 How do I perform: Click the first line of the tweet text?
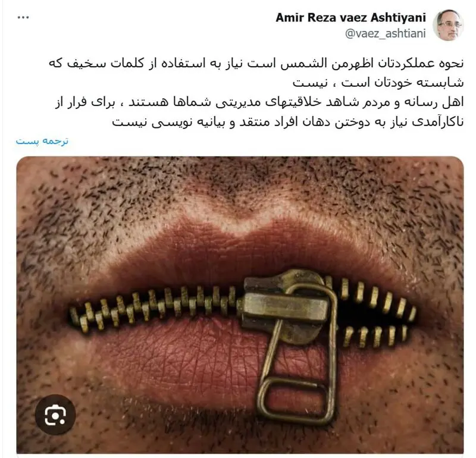tap(256, 64)
